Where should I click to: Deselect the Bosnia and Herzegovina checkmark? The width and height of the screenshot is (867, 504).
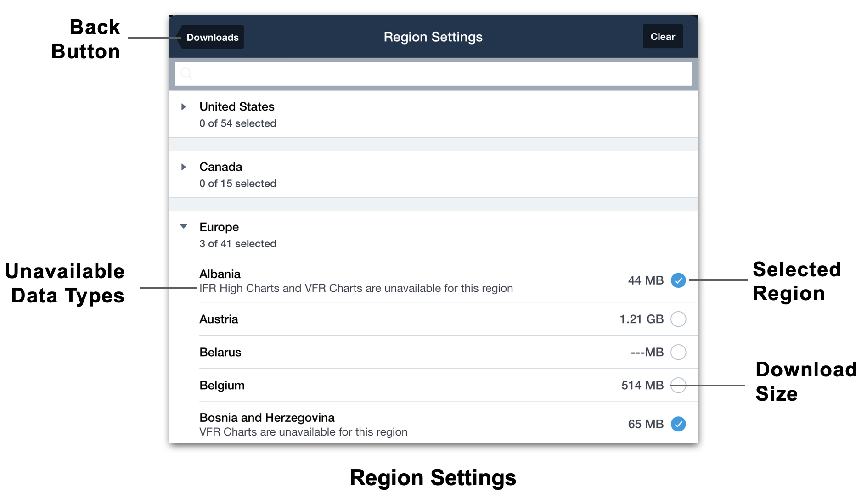(678, 424)
